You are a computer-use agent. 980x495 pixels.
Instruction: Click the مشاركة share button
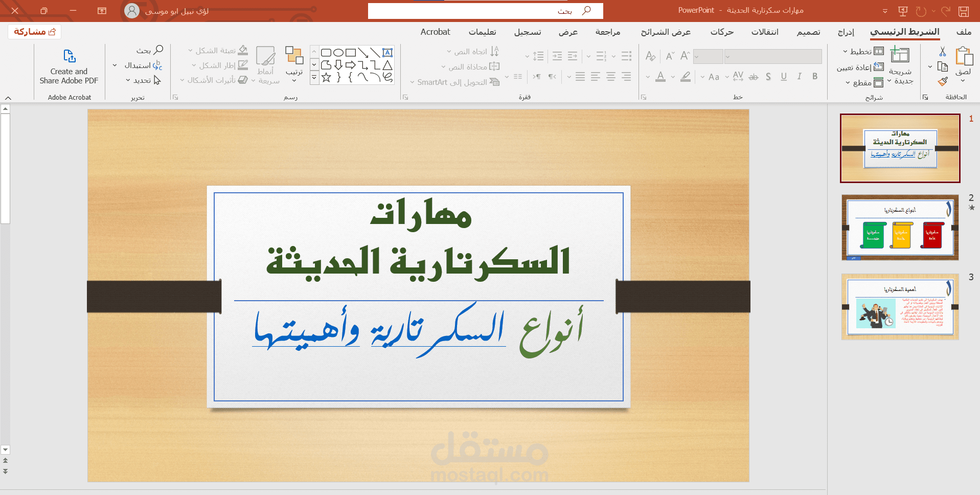pos(35,32)
